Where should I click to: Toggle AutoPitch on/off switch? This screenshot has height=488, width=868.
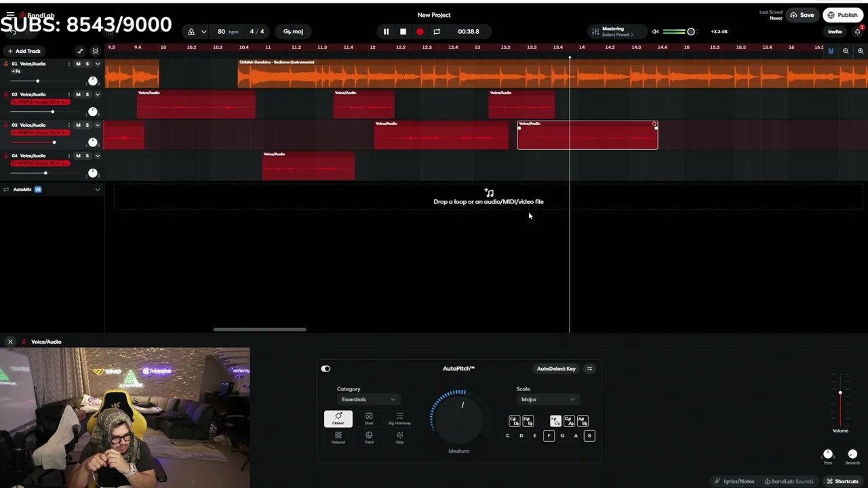325,369
